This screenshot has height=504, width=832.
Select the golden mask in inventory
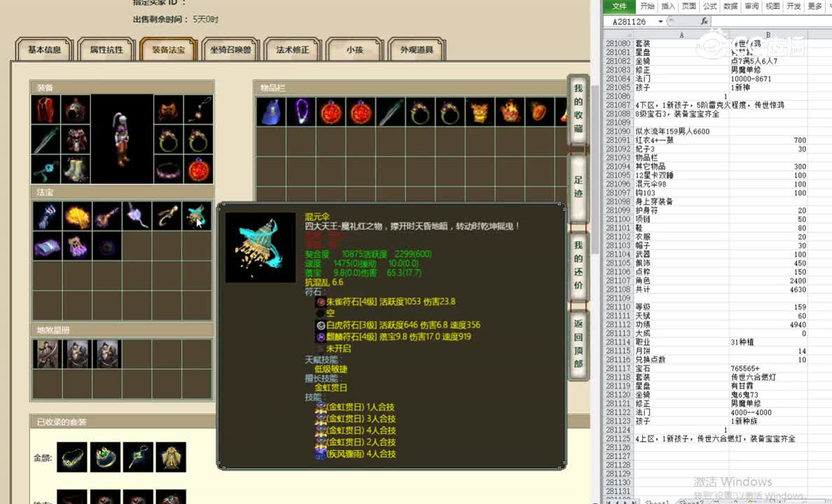coord(480,112)
